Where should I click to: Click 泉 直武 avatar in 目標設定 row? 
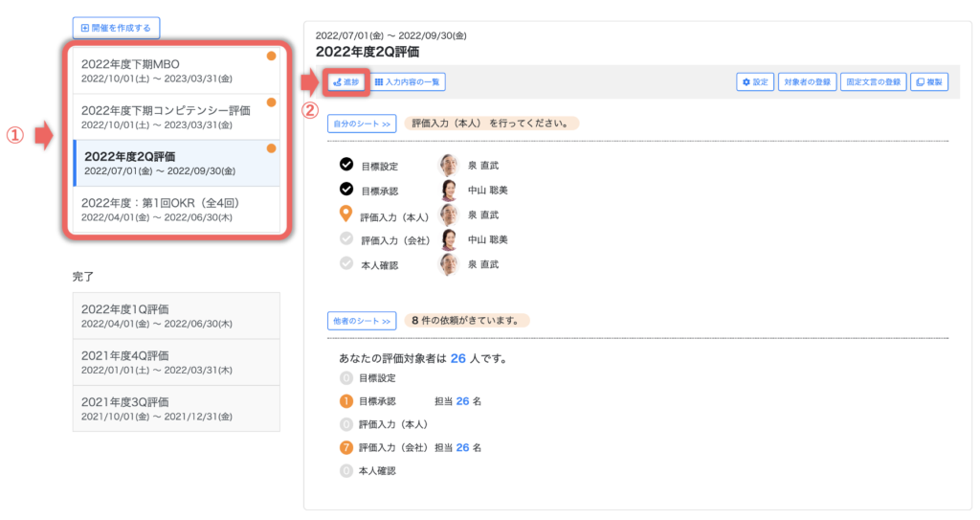click(448, 165)
